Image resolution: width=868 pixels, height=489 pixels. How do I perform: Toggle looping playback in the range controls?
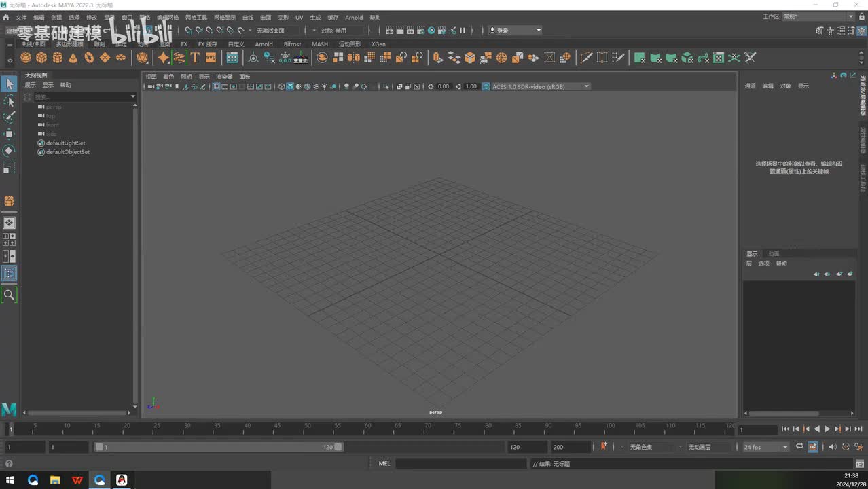click(x=800, y=447)
